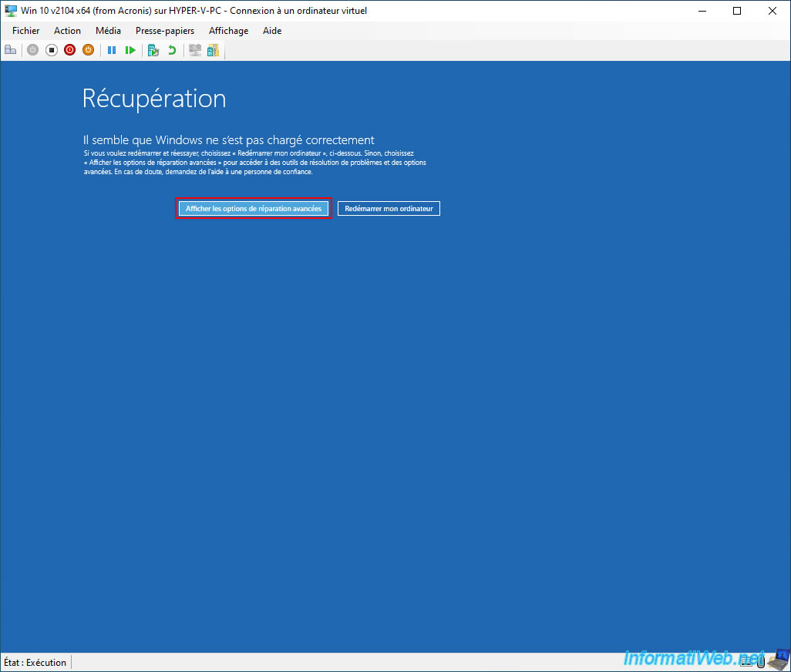Image resolution: width=791 pixels, height=672 pixels.
Task: Save the VM state with the orange icon
Action: [89, 50]
